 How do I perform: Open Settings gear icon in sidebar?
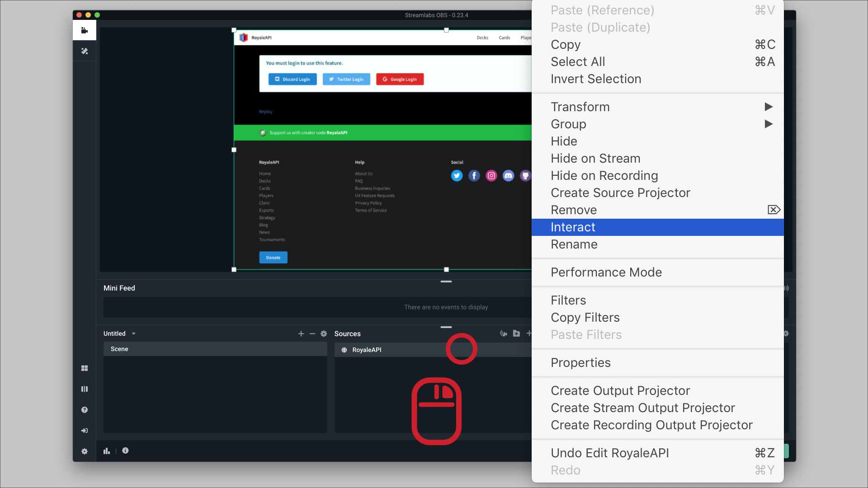click(84, 451)
